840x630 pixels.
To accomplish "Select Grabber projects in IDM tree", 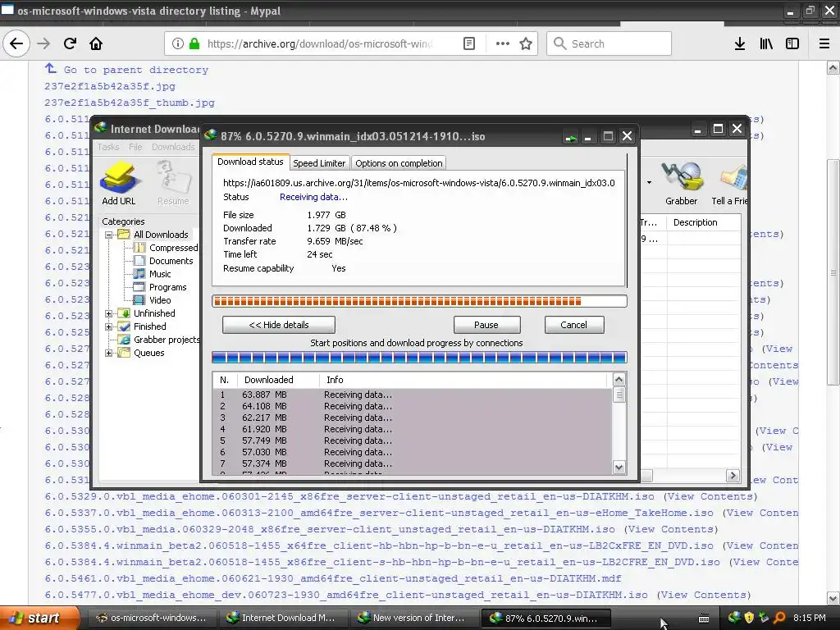I will (x=166, y=340).
